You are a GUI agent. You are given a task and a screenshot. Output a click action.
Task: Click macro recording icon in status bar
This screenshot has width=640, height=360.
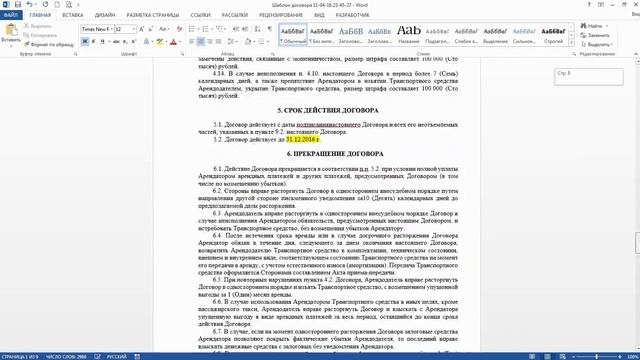click(x=138, y=356)
